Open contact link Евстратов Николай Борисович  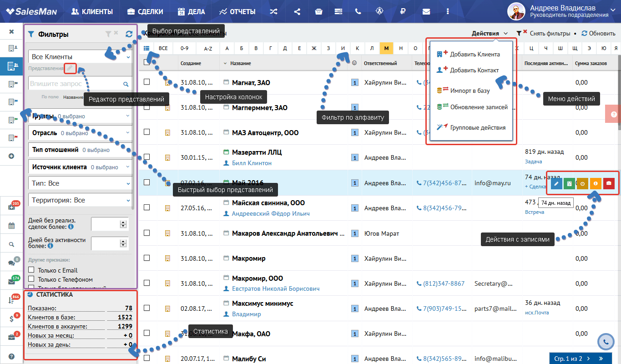pyautogui.click(x=276, y=288)
